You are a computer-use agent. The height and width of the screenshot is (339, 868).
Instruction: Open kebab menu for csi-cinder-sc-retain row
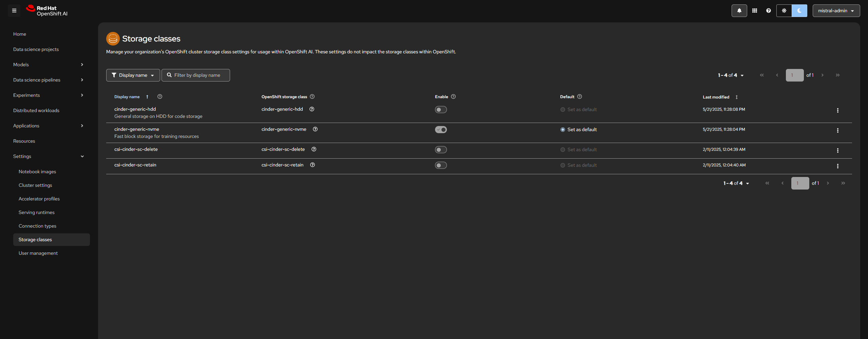pos(838,166)
